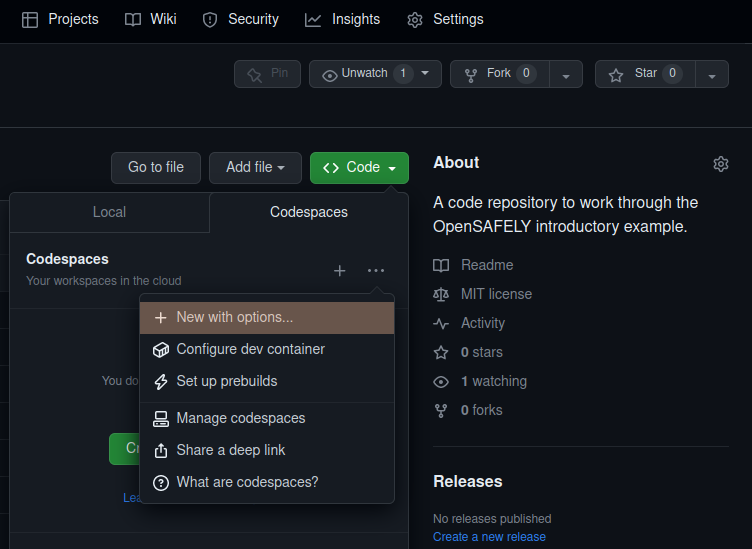752x549 pixels.
Task: Click the Fork count badge 0
Action: pyautogui.click(x=526, y=73)
